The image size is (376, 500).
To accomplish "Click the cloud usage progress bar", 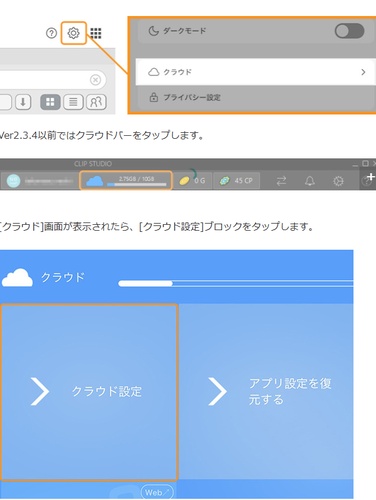I will 236,284.
